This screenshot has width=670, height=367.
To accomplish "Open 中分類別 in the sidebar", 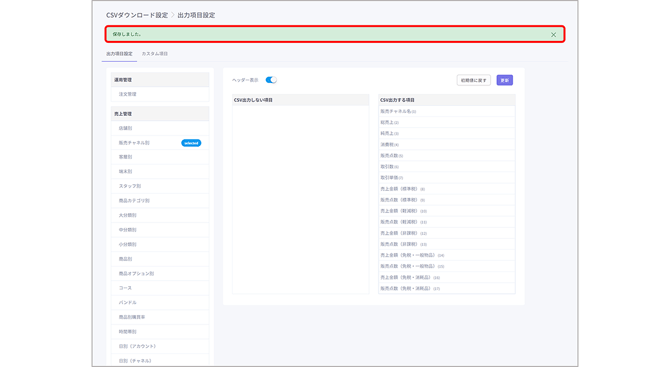I will (x=160, y=230).
